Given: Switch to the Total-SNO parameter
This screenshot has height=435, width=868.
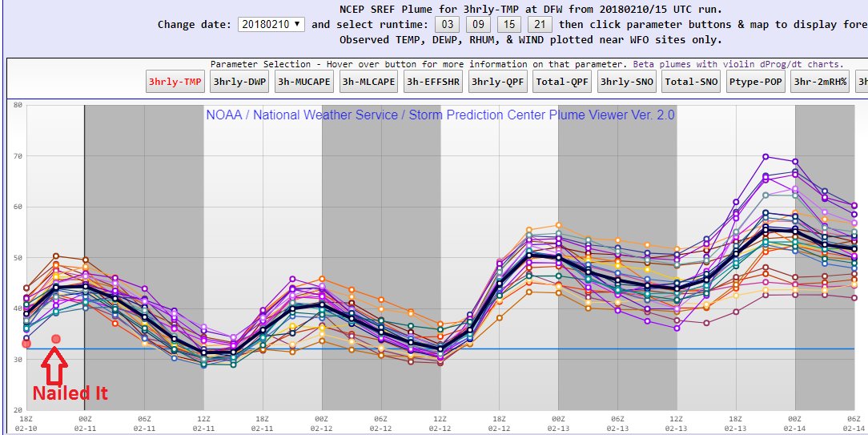Looking at the screenshot, I should (691, 82).
